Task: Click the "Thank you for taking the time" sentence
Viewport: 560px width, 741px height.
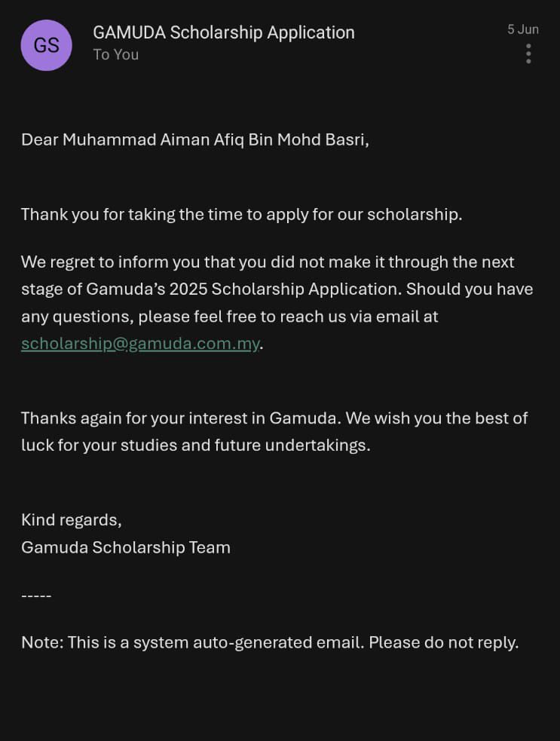Action: (241, 215)
